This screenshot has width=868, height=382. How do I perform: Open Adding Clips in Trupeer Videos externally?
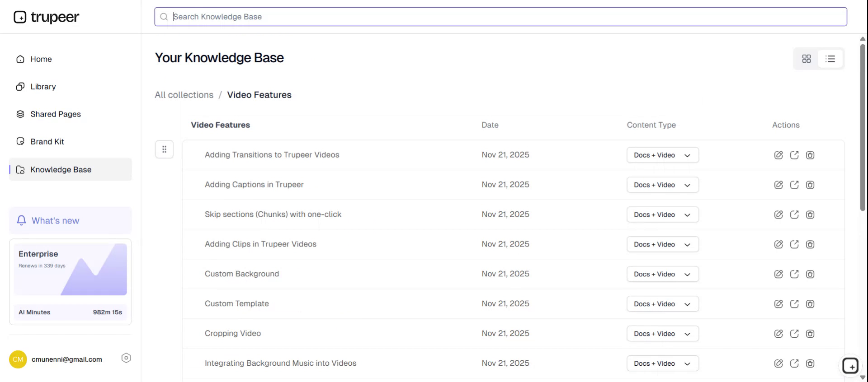click(794, 244)
